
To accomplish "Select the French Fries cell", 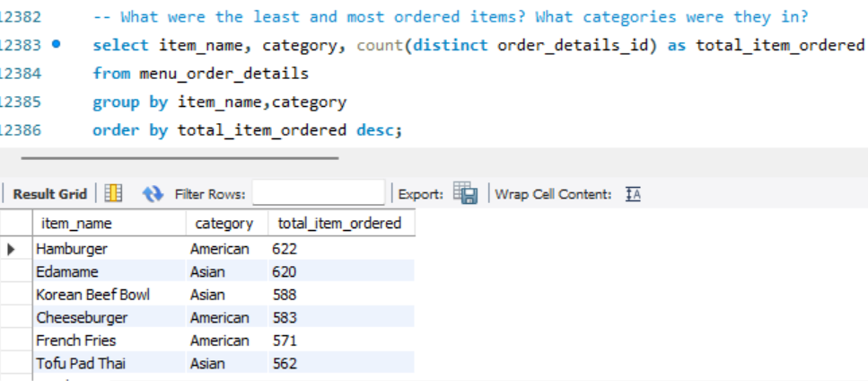I will coord(110,340).
